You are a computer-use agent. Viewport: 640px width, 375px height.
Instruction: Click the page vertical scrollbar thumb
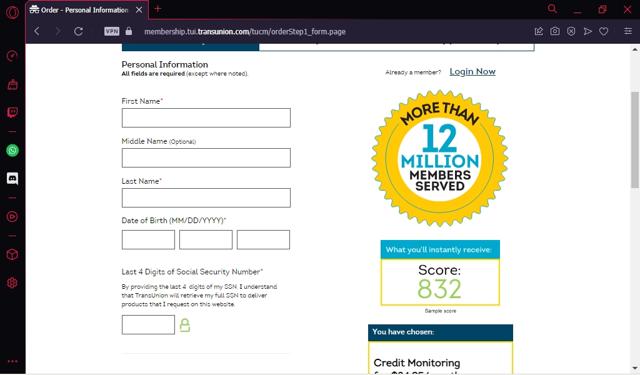635,140
